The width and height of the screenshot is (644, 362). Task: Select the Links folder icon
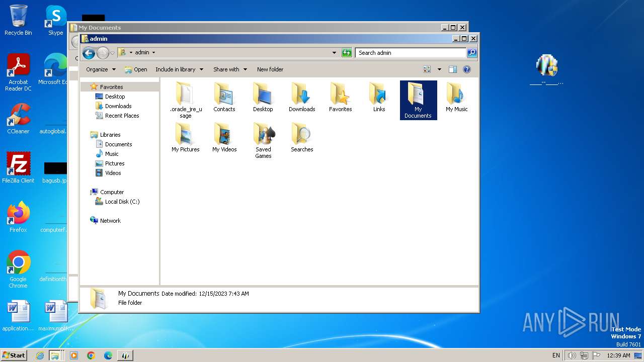379,97
